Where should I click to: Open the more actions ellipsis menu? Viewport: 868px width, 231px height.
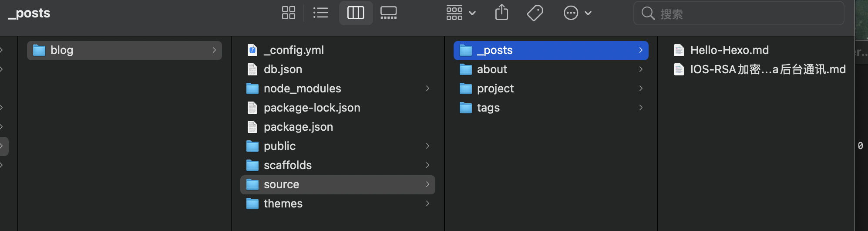click(x=577, y=13)
